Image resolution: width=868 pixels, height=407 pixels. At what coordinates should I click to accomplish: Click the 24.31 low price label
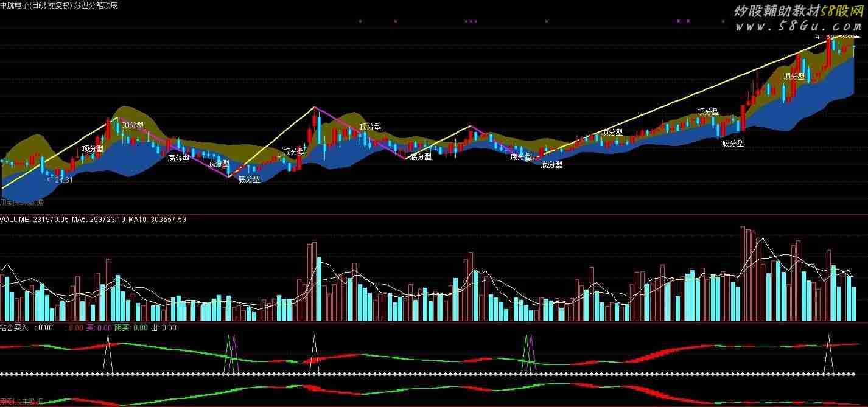pos(64,179)
